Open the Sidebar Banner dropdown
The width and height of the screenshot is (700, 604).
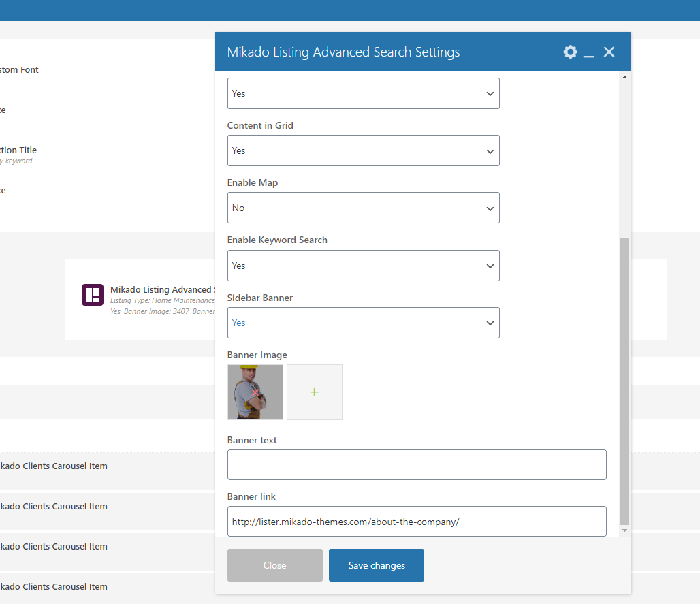point(364,323)
